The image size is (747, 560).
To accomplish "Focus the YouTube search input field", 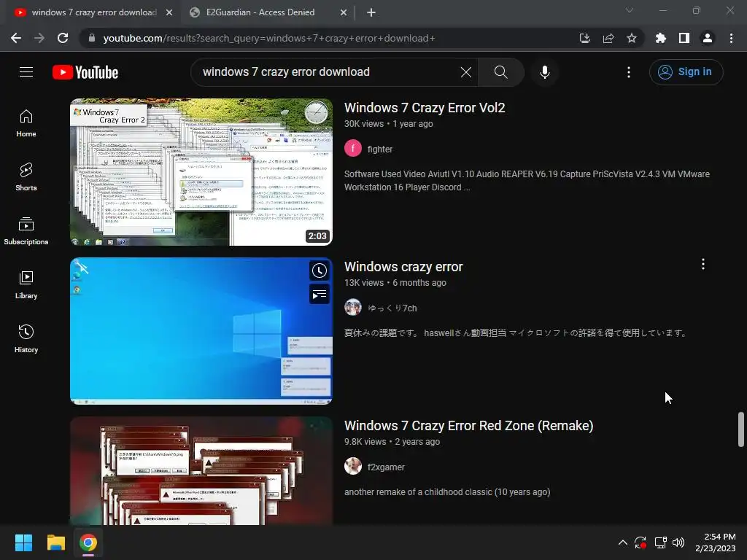I will 329,72.
